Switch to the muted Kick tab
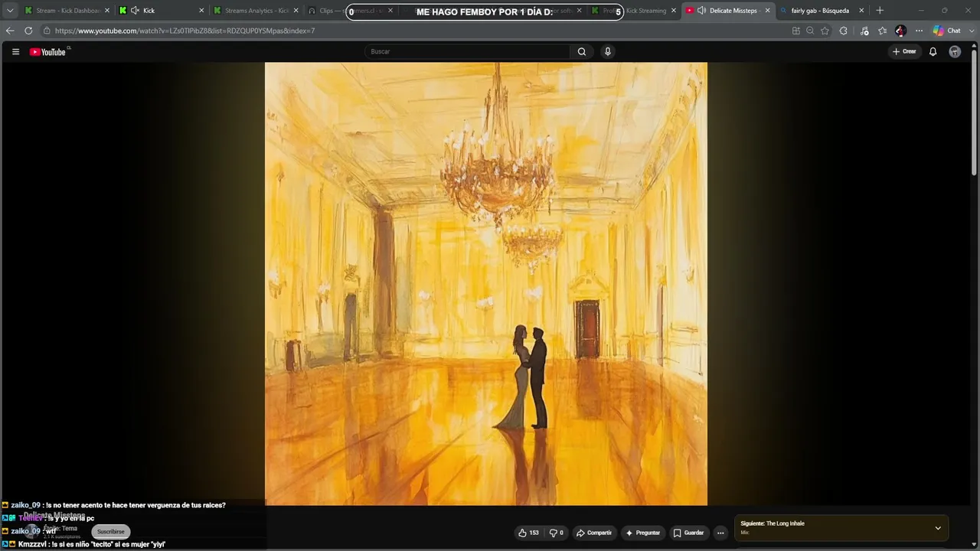 161,11
